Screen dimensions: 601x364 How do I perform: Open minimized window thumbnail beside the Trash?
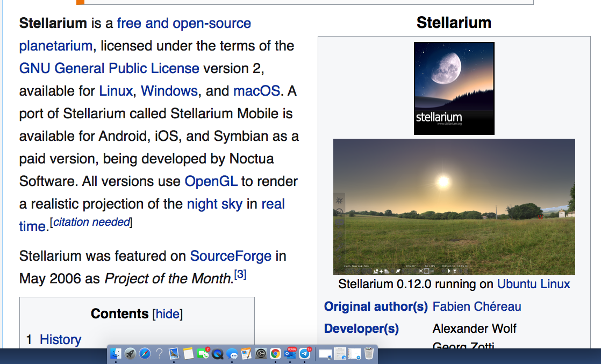pyautogui.click(x=354, y=354)
